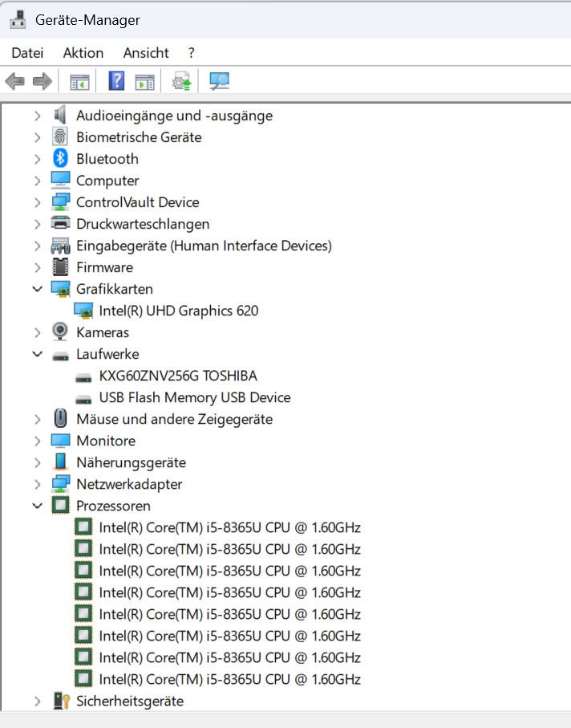Select Mäuse und andere Zeigegeräte label
Viewport: 571px width, 728px height.
174,419
